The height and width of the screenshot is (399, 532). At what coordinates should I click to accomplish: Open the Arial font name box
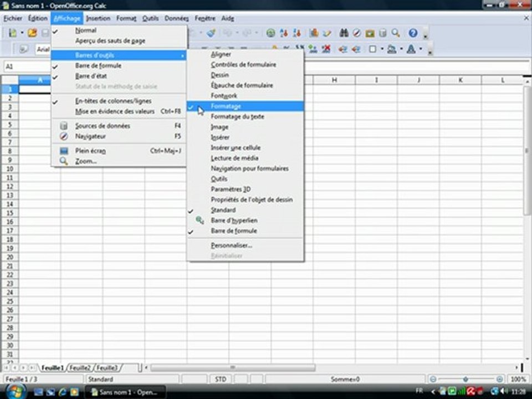43,49
